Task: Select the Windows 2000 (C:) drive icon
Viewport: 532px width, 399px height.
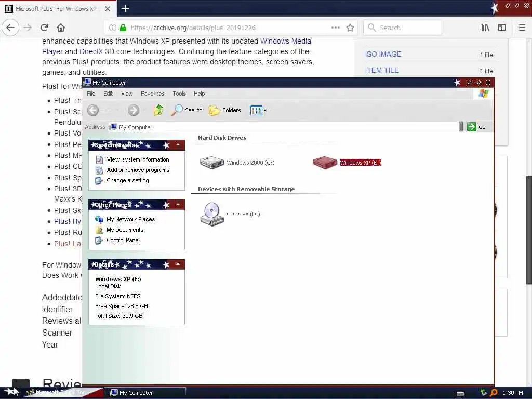Action: click(212, 163)
